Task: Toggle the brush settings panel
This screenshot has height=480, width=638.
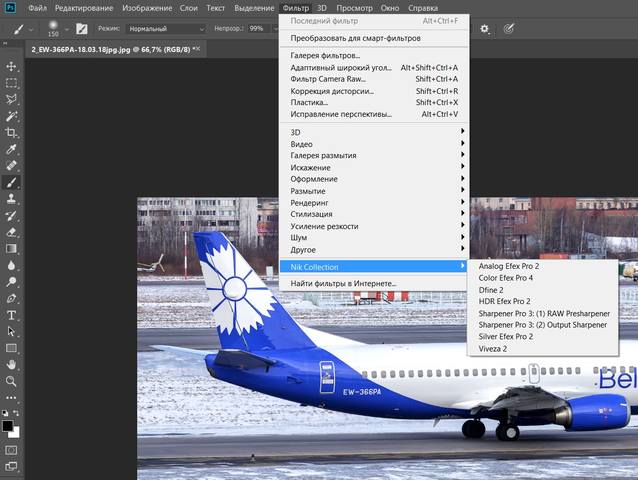Action: (x=82, y=28)
